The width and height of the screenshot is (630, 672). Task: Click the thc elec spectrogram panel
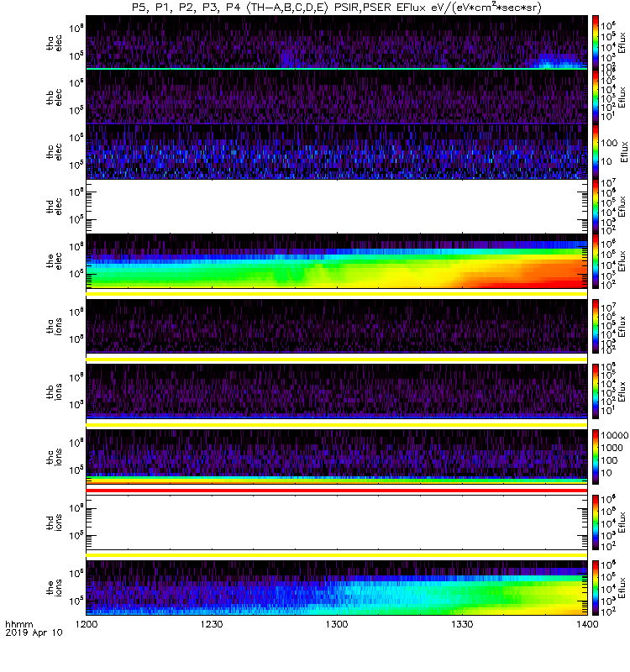(337, 152)
